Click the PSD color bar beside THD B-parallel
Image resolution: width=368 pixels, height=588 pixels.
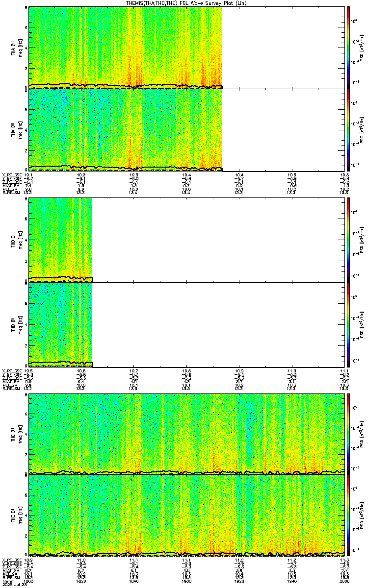click(x=348, y=324)
